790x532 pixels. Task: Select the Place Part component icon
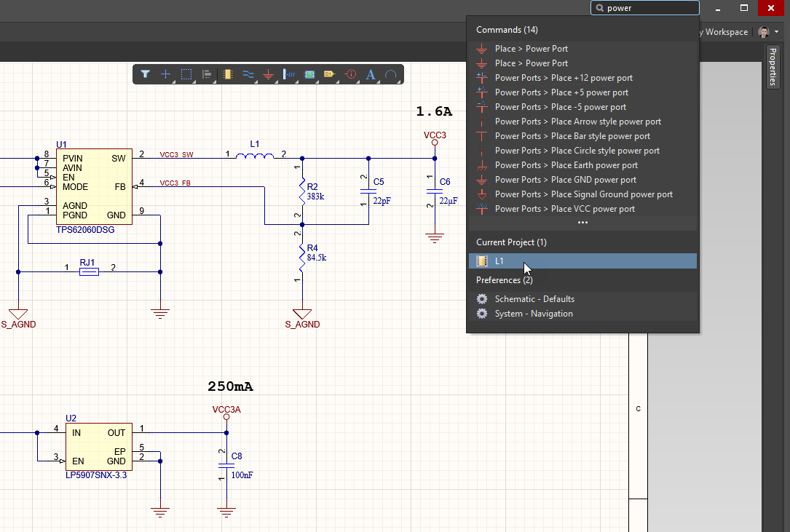tap(228, 74)
